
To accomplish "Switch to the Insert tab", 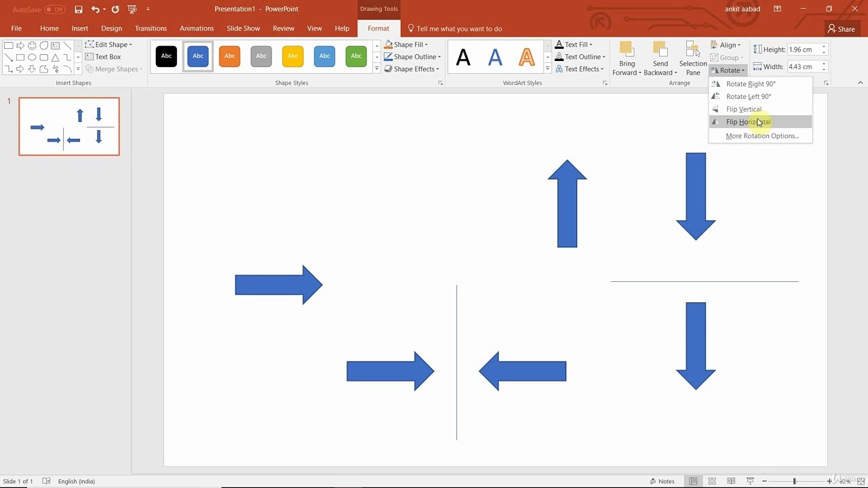I will click(x=80, y=28).
